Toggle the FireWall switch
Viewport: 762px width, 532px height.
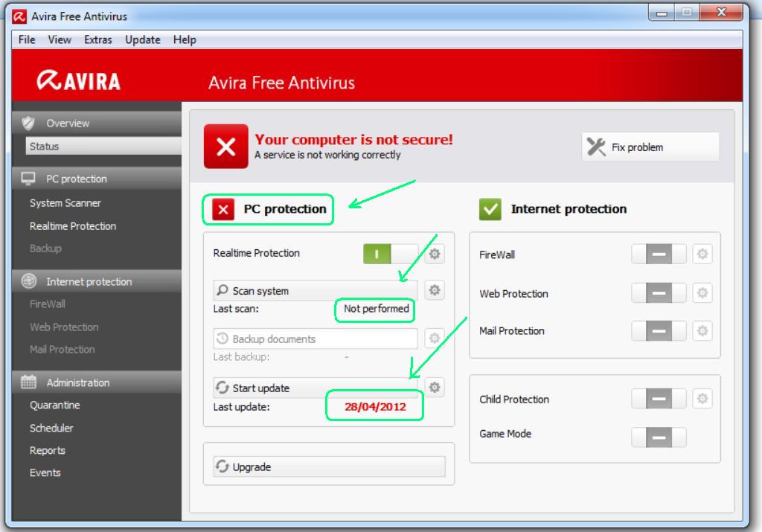(x=659, y=254)
